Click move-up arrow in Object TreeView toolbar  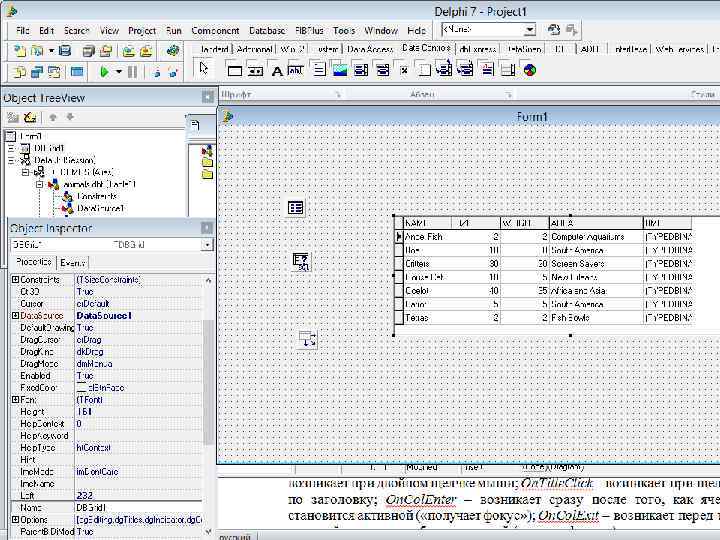tap(53, 117)
